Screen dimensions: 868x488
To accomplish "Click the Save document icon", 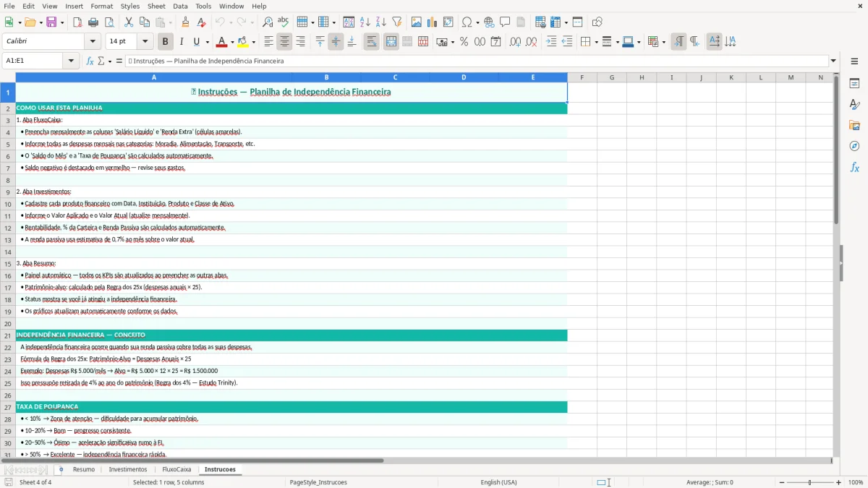I will tap(51, 22).
